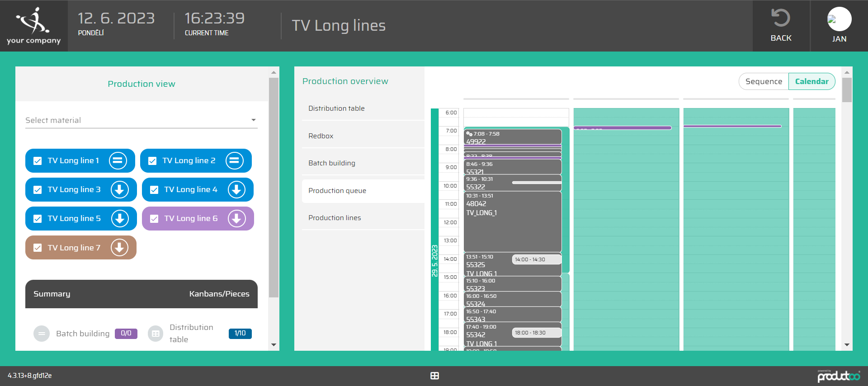Click the calendar scrollbar down arrow

pyautogui.click(x=847, y=345)
